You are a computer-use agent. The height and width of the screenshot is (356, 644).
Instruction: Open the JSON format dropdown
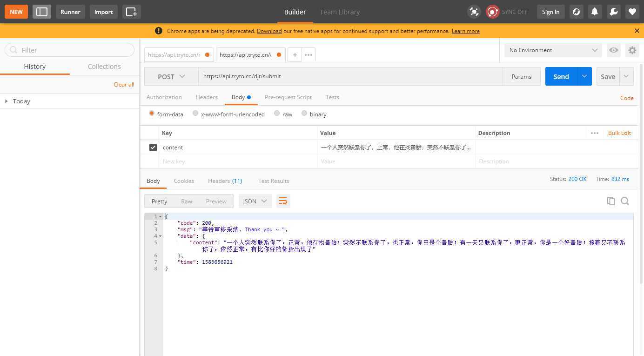tap(255, 201)
